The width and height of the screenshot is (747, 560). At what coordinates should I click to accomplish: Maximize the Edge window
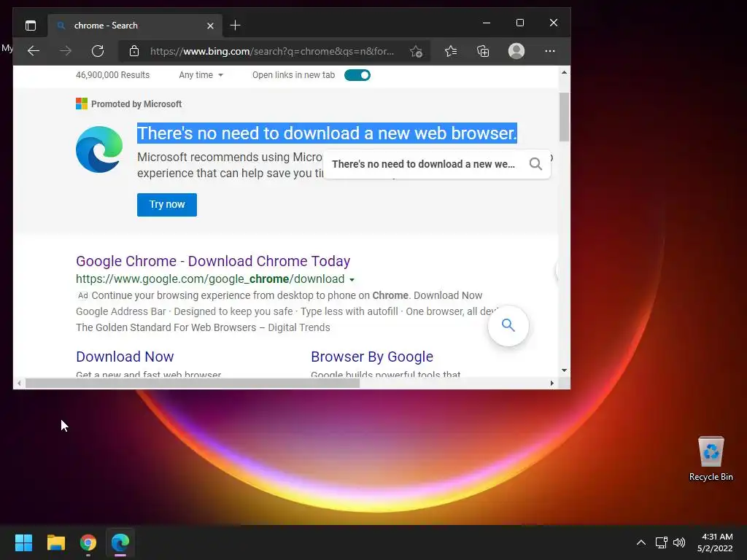coord(519,23)
